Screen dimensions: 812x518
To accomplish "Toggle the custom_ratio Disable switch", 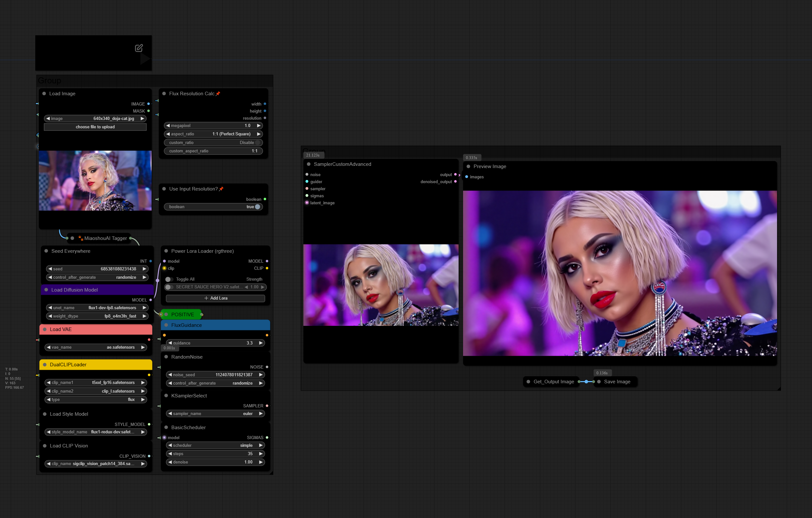I will tap(257, 143).
